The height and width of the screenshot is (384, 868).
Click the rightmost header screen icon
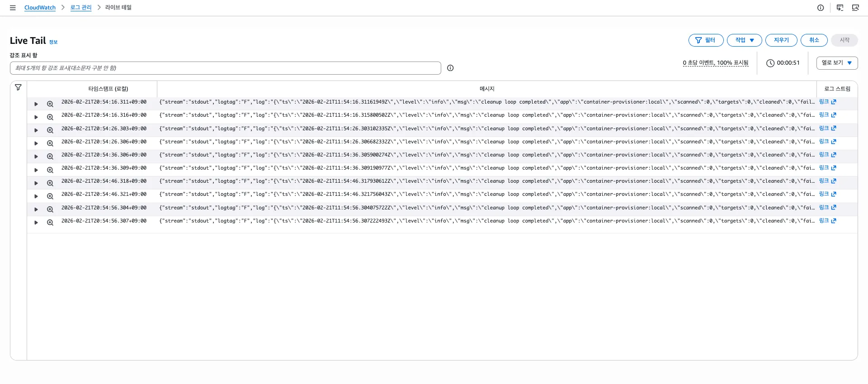[x=855, y=8]
